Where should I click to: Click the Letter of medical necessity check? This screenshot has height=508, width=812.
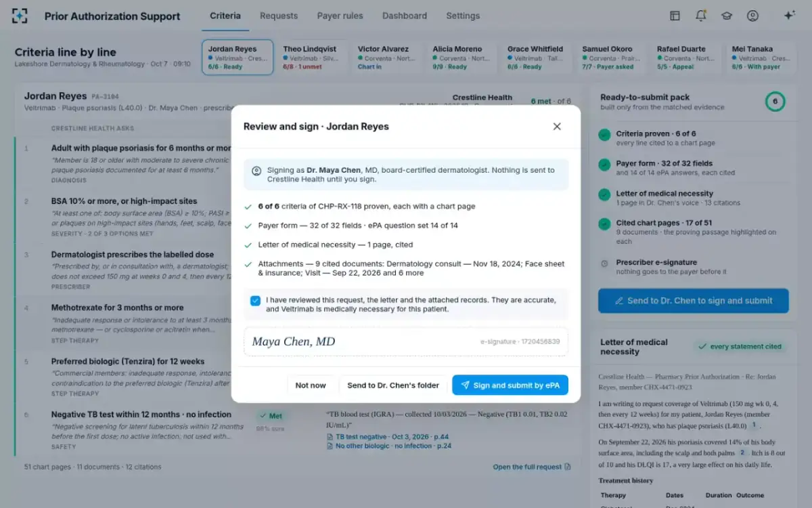click(x=604, y=194)
